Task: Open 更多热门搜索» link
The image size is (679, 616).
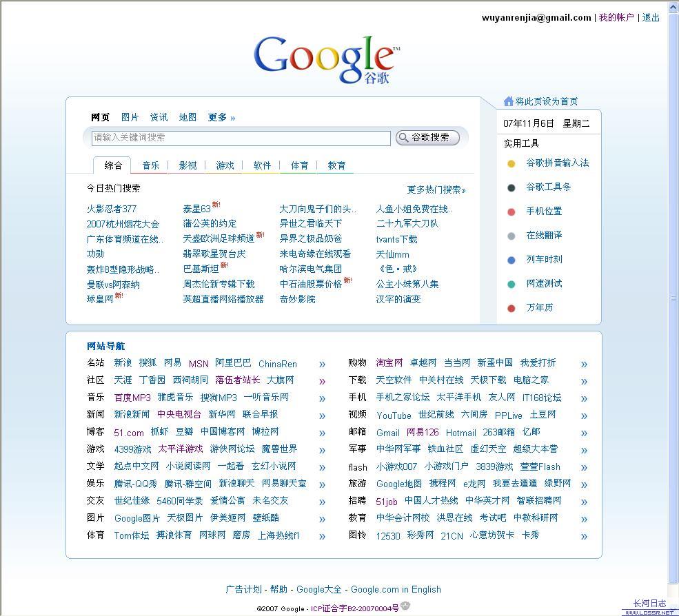Action: (436, 189)
